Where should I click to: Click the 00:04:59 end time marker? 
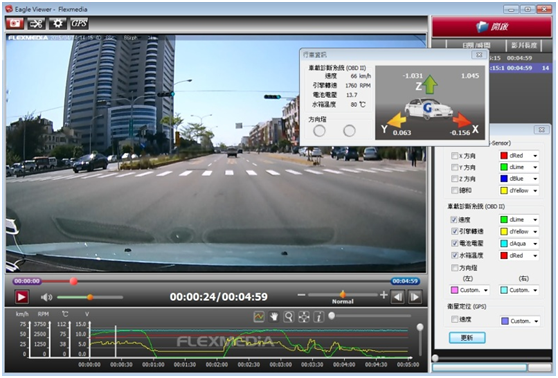click(x=405, y=281)
